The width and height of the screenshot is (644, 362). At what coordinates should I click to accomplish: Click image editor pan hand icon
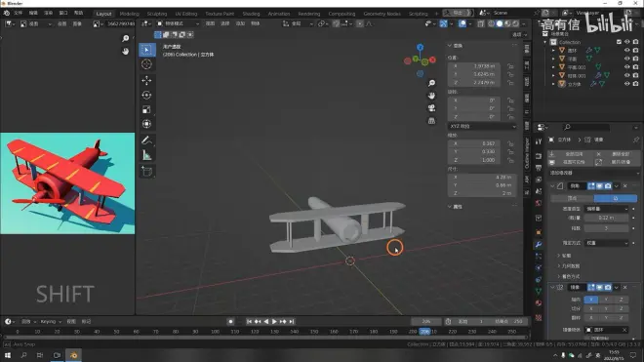click(125, 52)
